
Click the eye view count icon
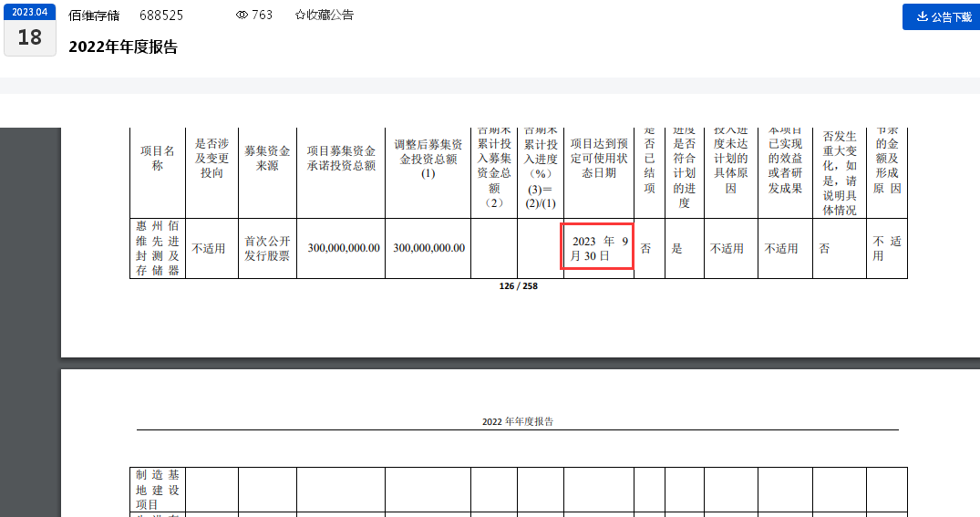coord(242,15)
